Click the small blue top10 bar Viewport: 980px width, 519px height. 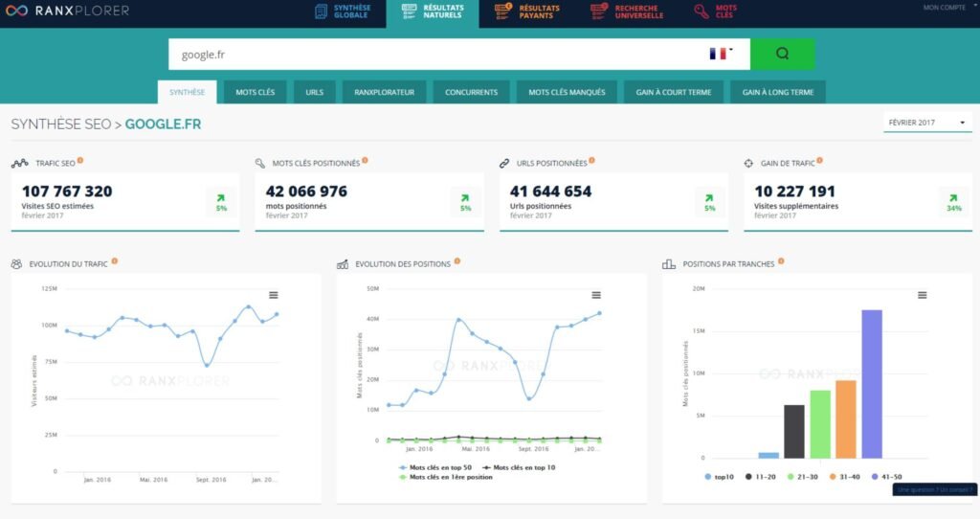(x=768, y=455)
